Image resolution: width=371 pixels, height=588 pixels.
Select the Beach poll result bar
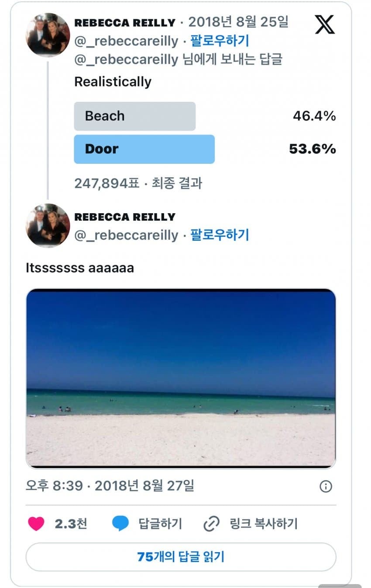point(134,116)
